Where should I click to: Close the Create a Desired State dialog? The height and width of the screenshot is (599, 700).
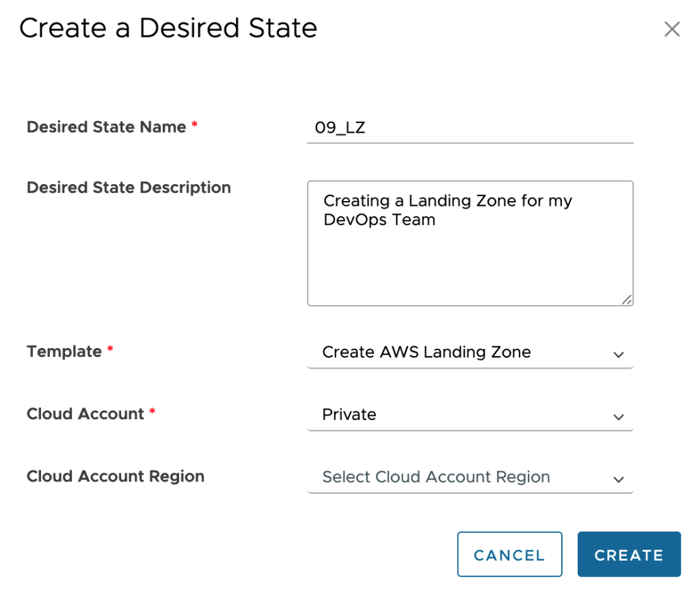pyautogui.click(x=672, y=29)
